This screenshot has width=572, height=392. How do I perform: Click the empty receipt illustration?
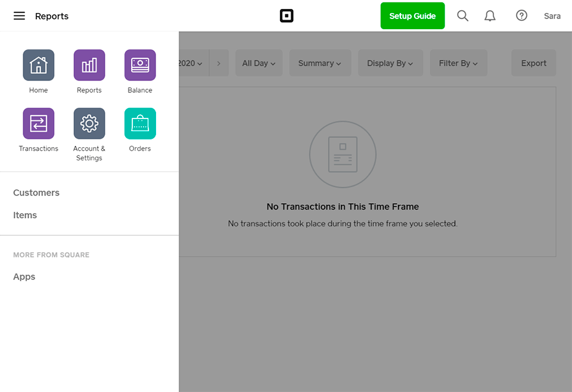pos(343,154)
